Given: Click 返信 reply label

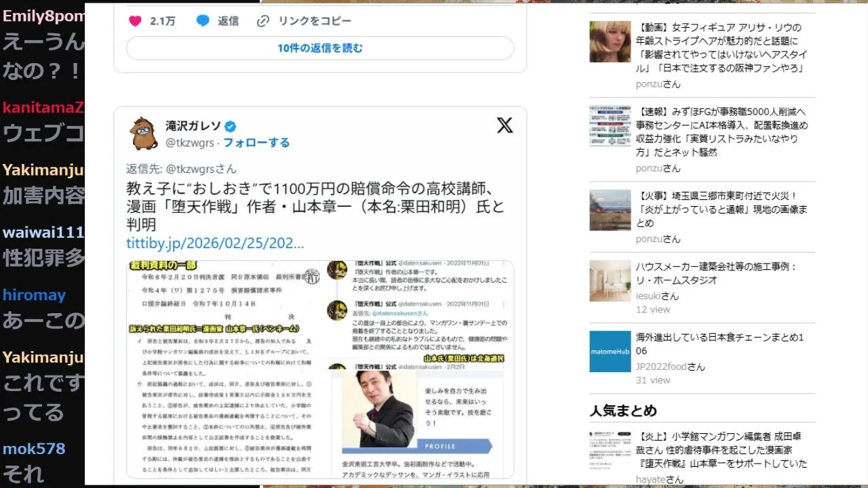Looking at the screenshot, I should point(228,21).
